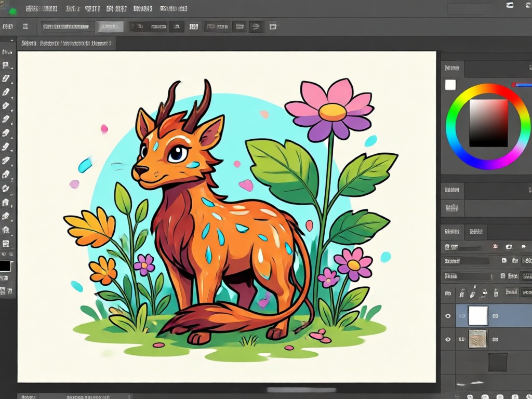Image resolution: width=532 pixels, height=399 pixels.
Task: Click the black foreground color swatch in left toolbar
Action: [5, 265]
